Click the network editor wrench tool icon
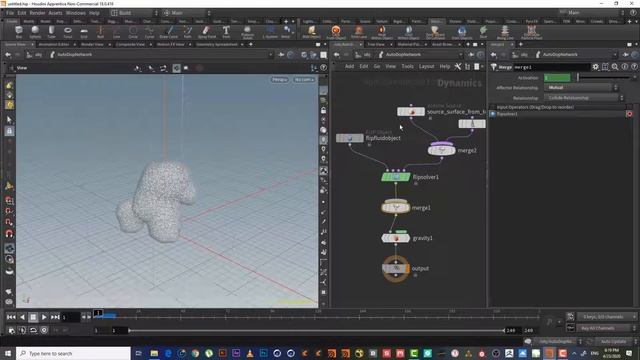The image size is (640, 360). tap(458, 67)
